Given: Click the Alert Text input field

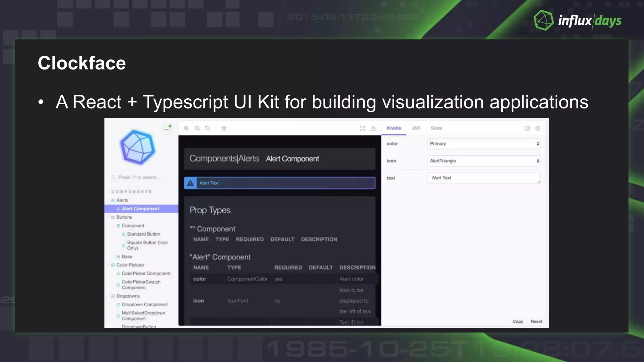Looking at the screenshot, I should (x=484, y=178).
